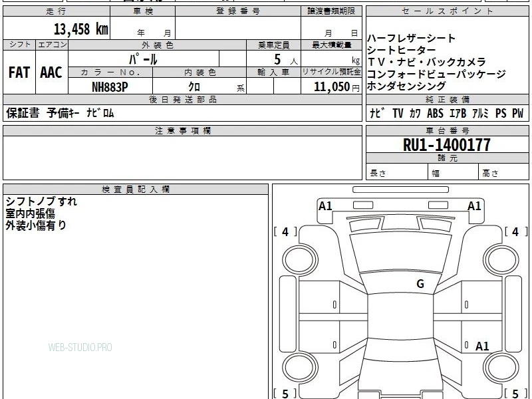Click the 車台番号 header

point(447,130)
